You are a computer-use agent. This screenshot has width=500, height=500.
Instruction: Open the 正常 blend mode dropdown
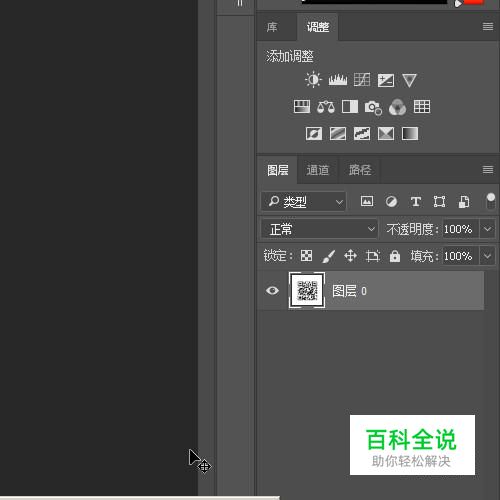[319, 229]
